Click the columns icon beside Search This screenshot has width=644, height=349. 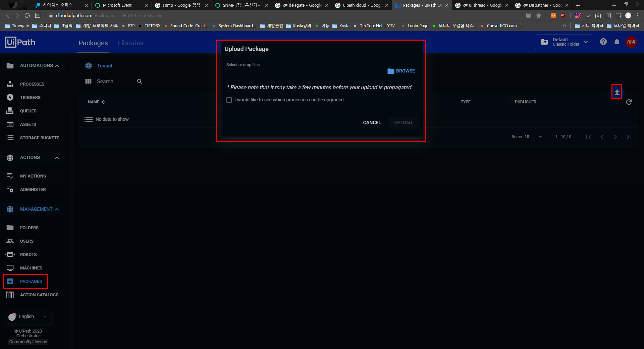(x=89, y=81)
